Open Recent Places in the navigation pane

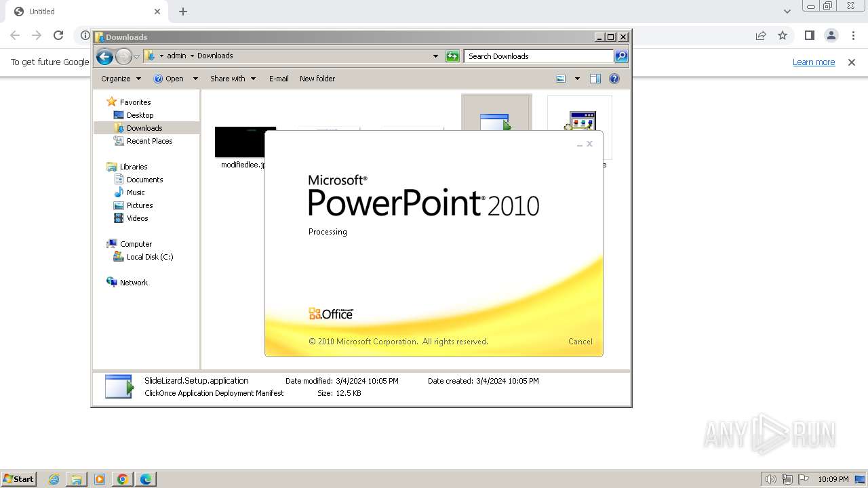149,141
